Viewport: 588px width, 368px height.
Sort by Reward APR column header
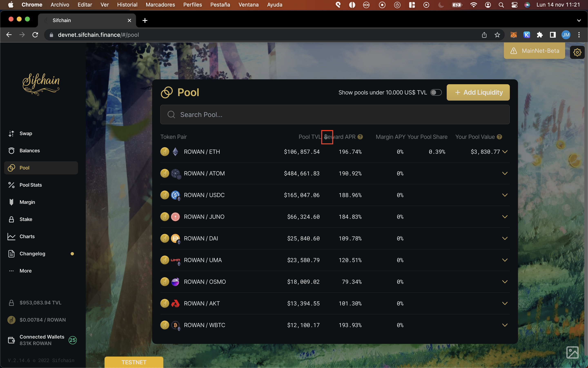pyautogui.click(x=340, y=137)
